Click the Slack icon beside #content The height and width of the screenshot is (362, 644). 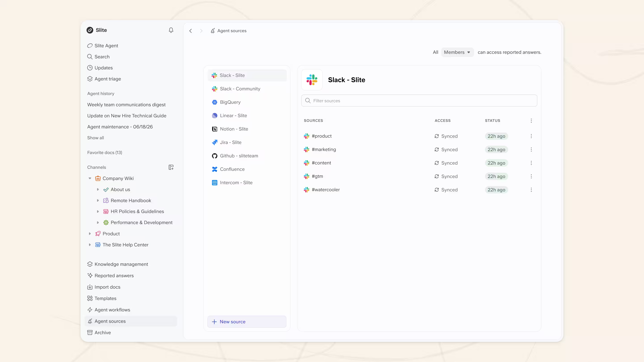pos(307,163)
